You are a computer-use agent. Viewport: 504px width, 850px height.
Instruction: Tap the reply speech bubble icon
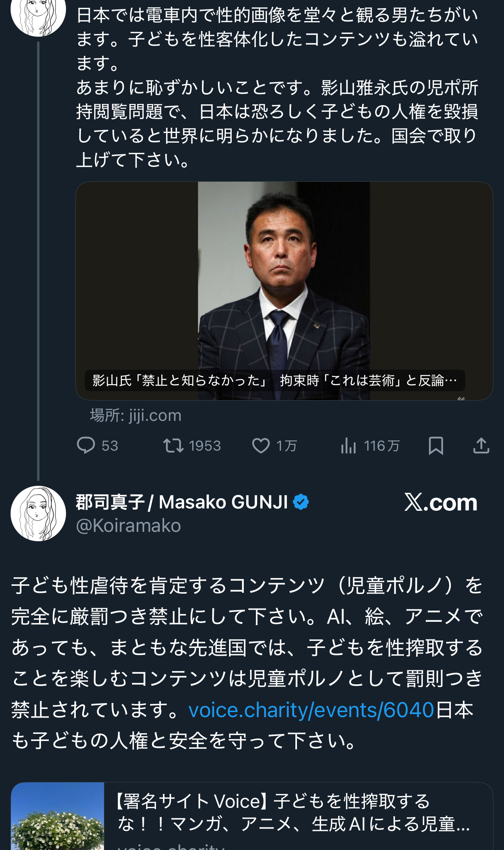(86, 446)
